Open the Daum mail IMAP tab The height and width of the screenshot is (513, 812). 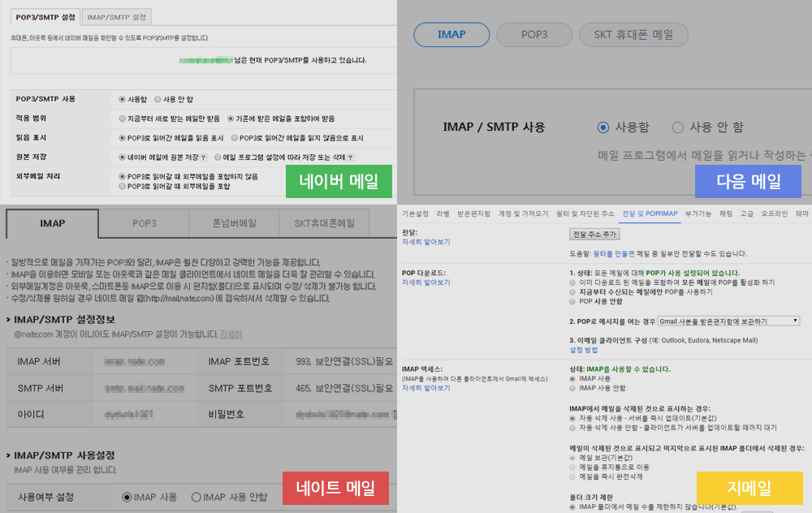coord(451,35)
